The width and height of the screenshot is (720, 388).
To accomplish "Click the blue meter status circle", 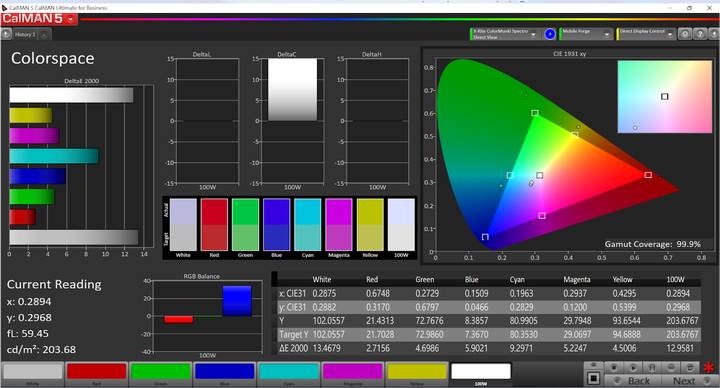I will (x=550, y=34).
